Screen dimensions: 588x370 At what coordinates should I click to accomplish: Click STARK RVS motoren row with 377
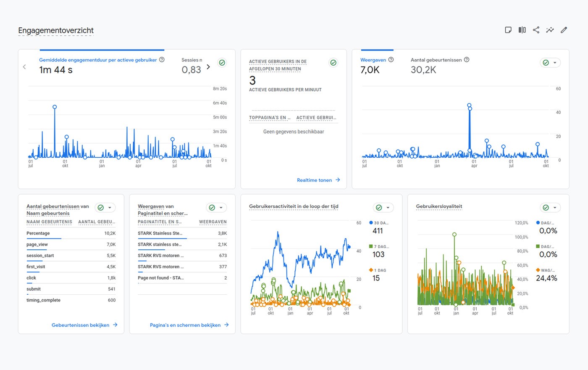click(x=182, y=267)
